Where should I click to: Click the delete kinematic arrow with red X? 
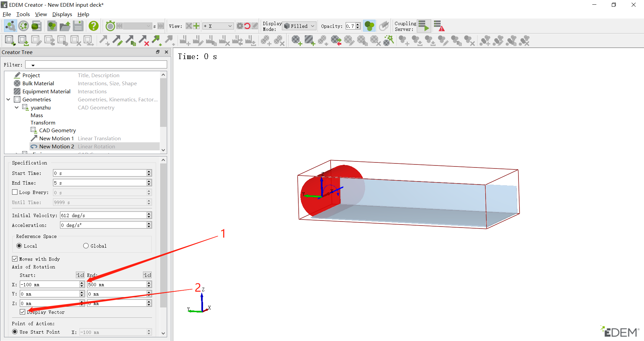click(144, 41)
